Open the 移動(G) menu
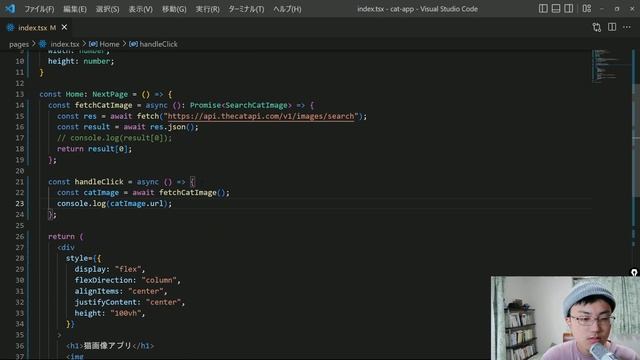 coord(174,9)
